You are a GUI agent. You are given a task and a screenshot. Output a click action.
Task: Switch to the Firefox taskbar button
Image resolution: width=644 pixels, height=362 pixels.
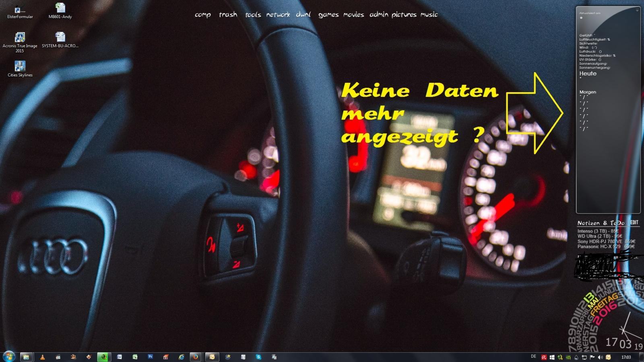point(196,357)
